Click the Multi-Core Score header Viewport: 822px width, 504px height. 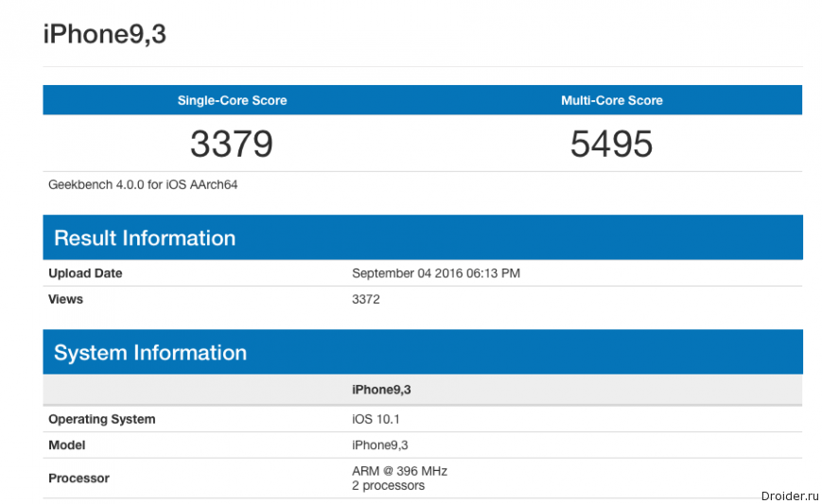tap(612, 100)
